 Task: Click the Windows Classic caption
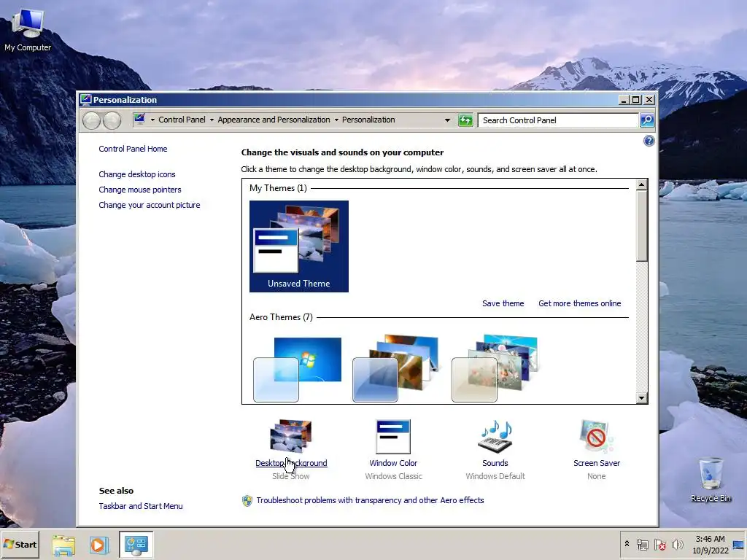click(393, 476)
